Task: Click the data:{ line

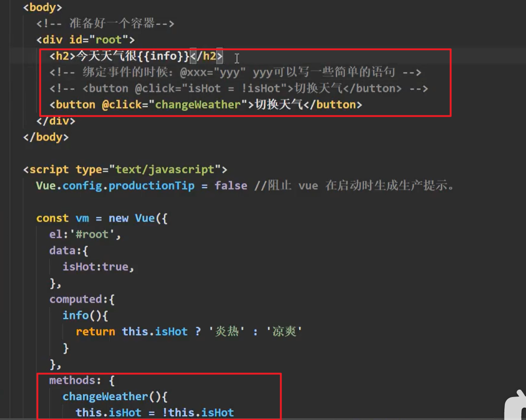Action: pos(69,251)
